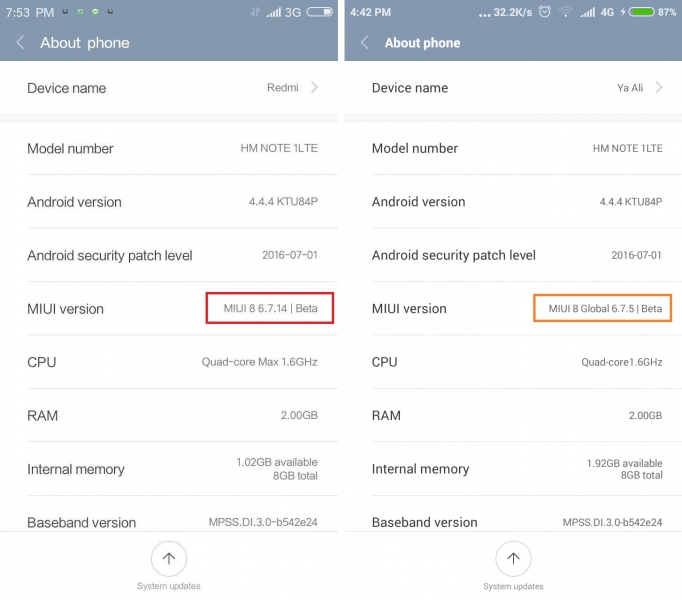
Task: Tap the Wi-Fi icon in right status bar
Action: (x=566, y=12)
